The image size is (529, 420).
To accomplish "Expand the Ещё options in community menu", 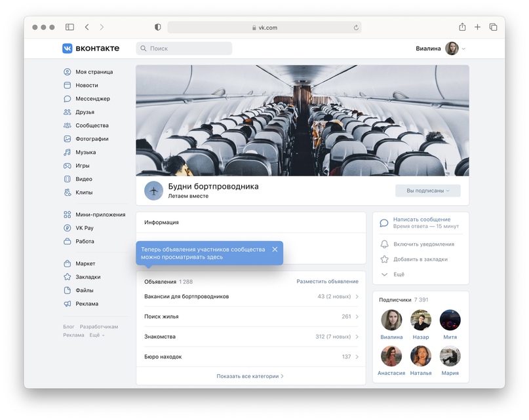I will pyautogui.click(x=393, y=275).
